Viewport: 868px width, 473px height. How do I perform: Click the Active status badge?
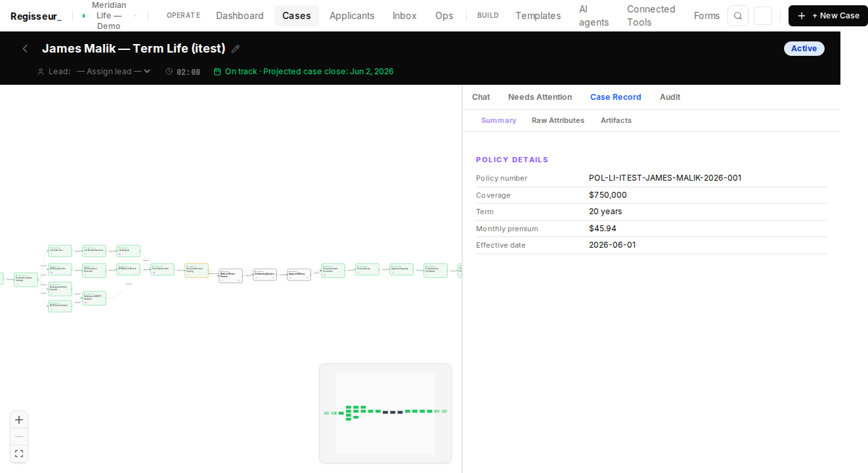coord(804,49)
